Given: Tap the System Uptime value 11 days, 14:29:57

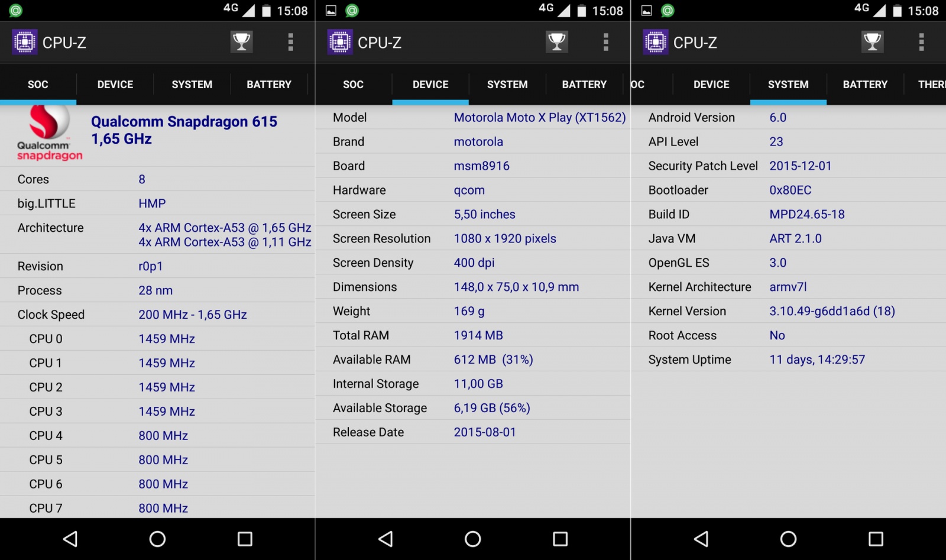Looking at the screenshot, I should coord(817,360).
